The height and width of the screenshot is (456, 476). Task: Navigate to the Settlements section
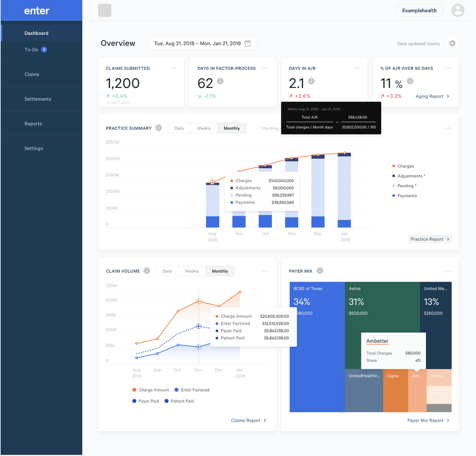(x=38, y=99)
